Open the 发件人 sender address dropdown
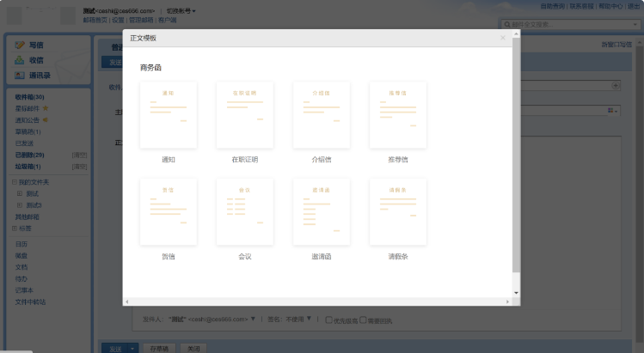The image size is (644, 353). (253, 320)
